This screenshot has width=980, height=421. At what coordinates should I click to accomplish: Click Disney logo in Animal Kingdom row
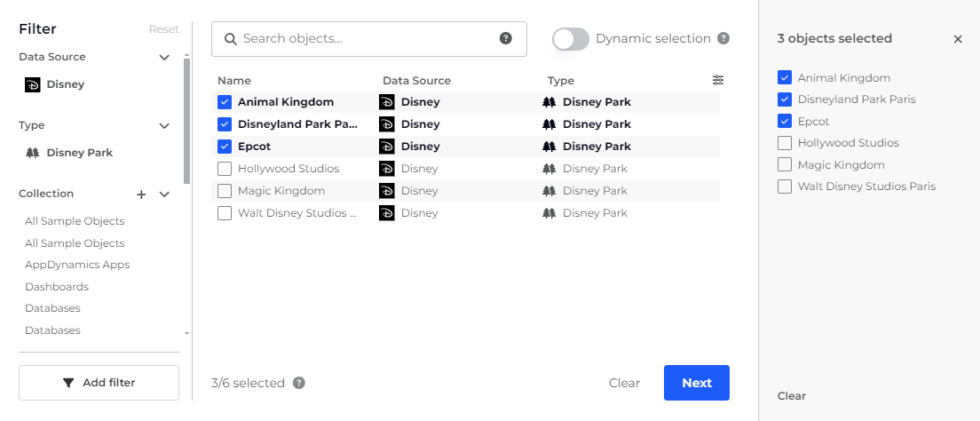click(387, 102)
